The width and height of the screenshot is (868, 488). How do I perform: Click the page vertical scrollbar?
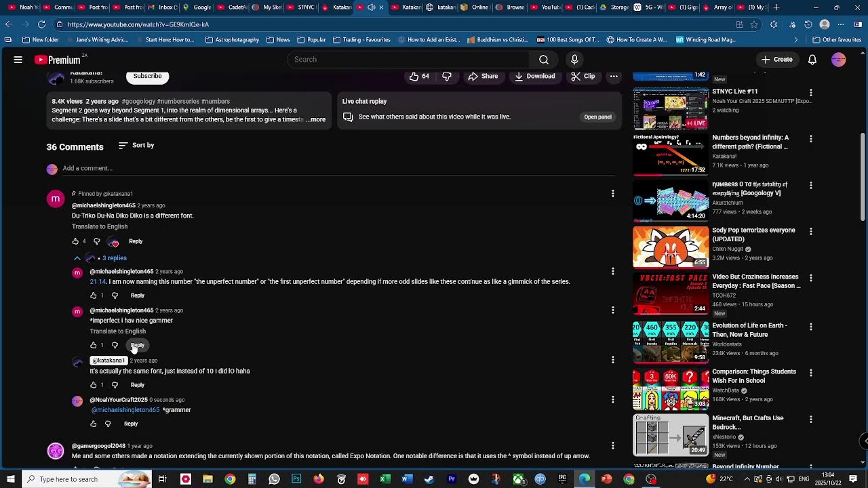pyautogui.click(x=863, y=176)
